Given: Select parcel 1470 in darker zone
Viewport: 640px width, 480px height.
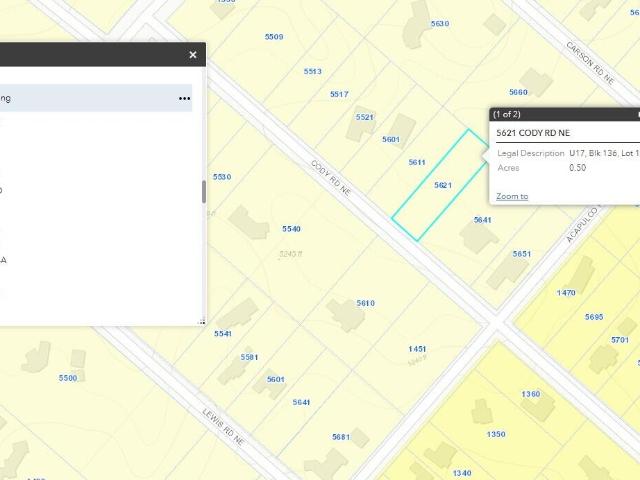Looking at the screenshot, I should point(566,293).
